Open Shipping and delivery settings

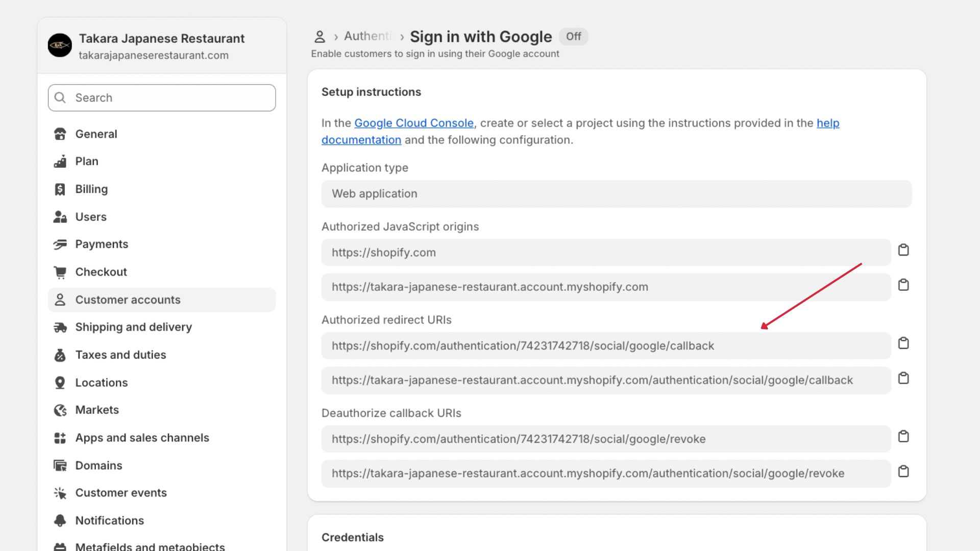(x=162, y=328)
